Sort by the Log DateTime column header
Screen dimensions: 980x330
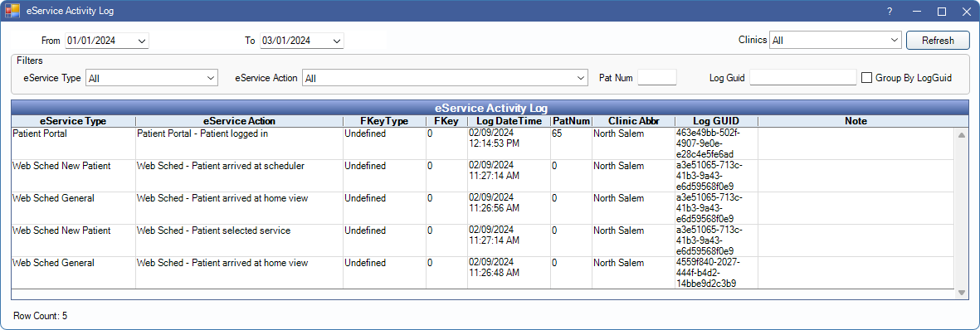click(x=509, y=121)
